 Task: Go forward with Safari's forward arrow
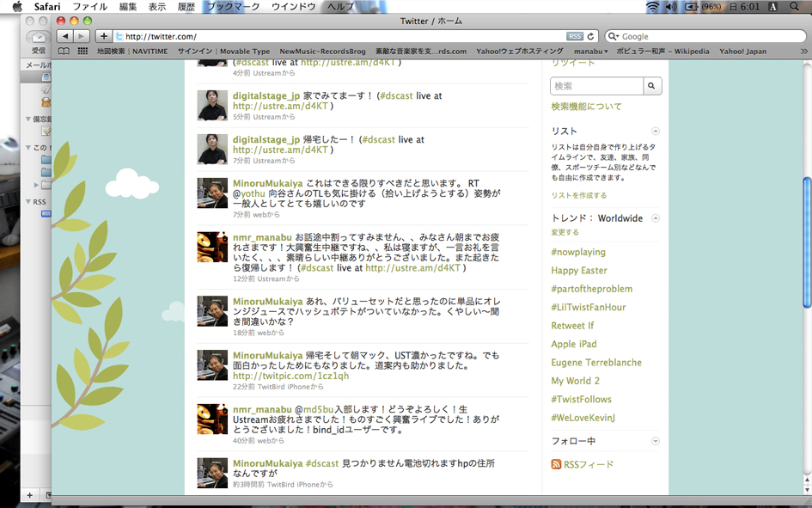82,36
